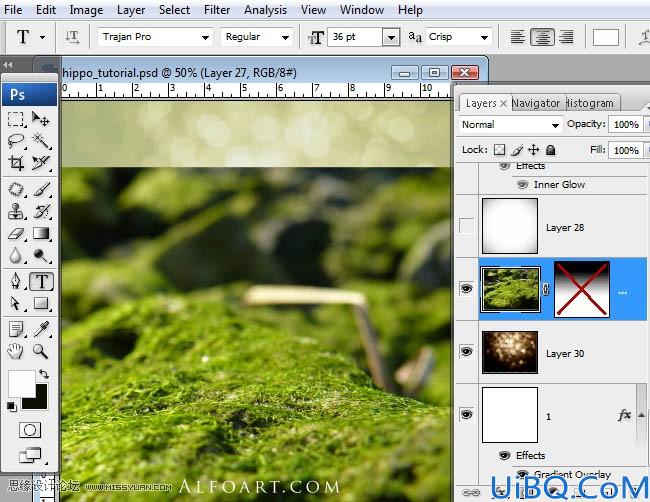Select the Lasso tool
650x502 pixels.
click(16, 141)
